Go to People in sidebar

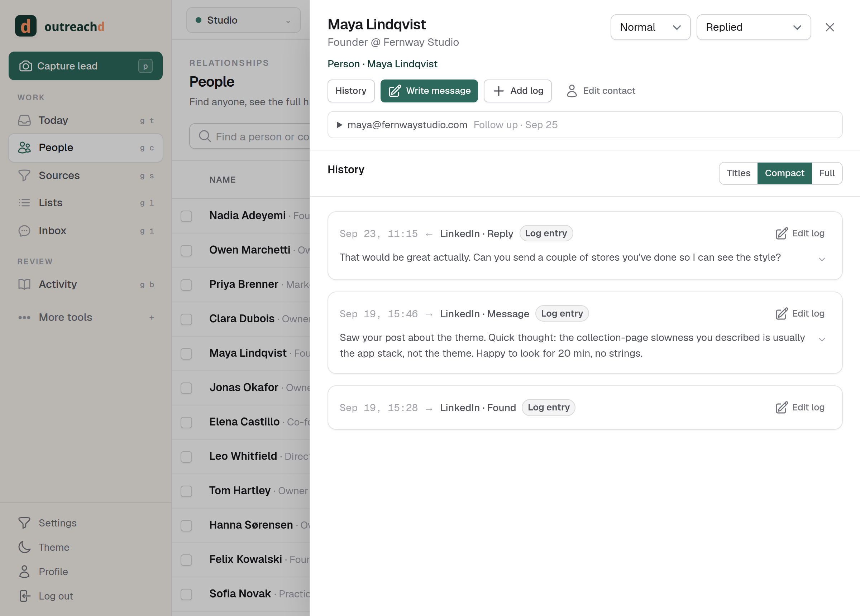point(86,148)
